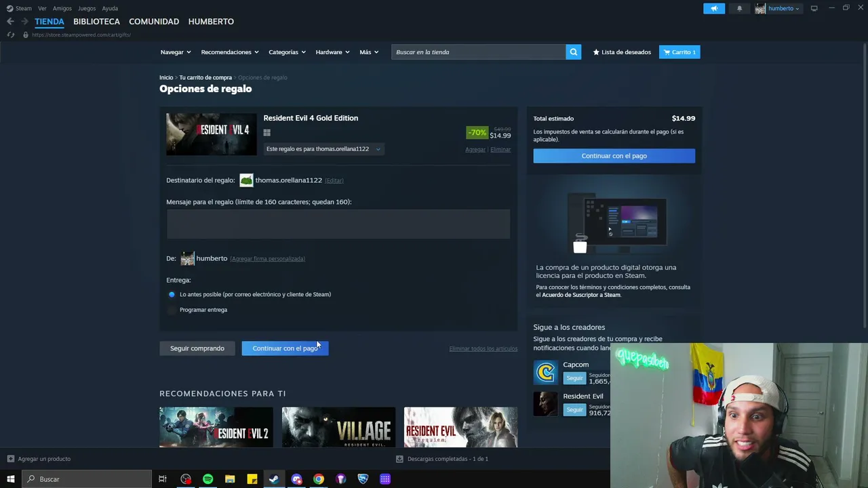Viewport: 868px width, 488px height.
Task: Click Agregar link for the item
Action: (475, 150)
